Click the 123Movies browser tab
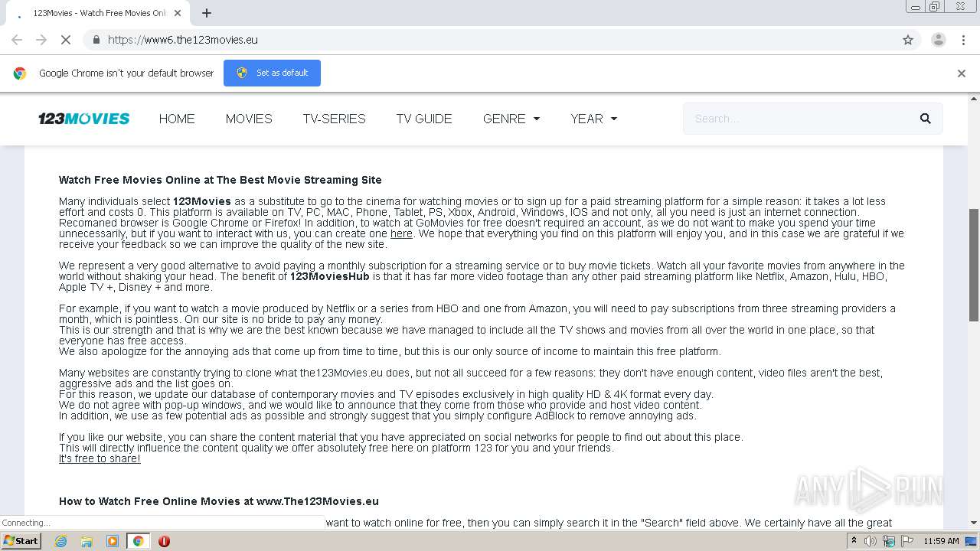Screen dimensions: 980x551 (x=100, y=13)
